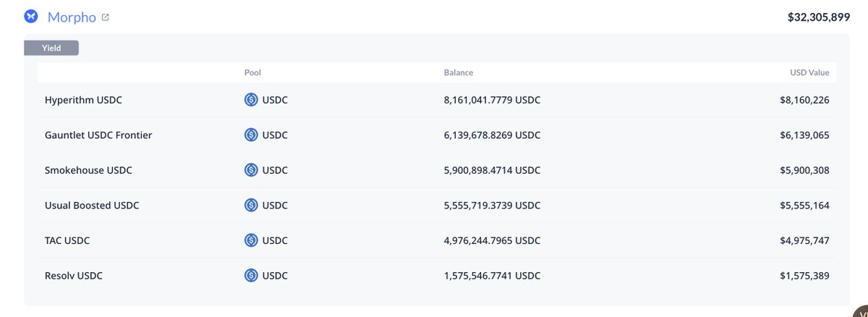Click the USDC pool label in Usual Boosted row
Image resolution: width=868 pixels, height=317 pixels.
coord(275,205)
